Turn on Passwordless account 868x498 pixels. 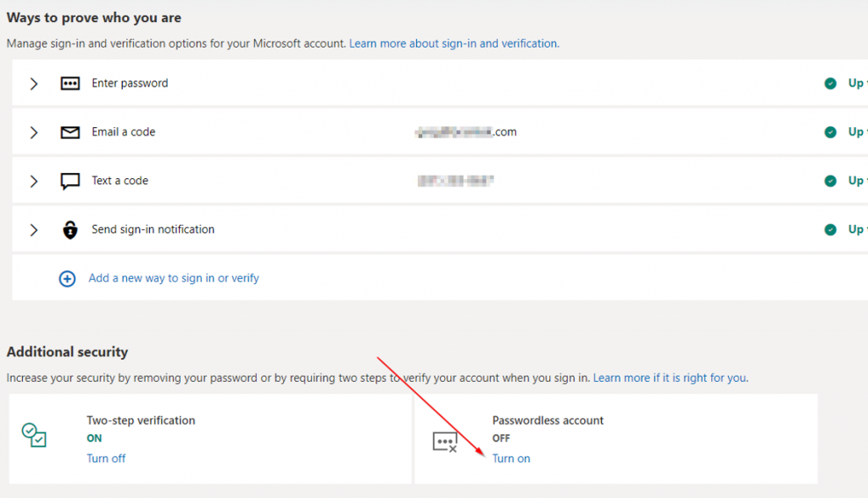(x=511, y=459)
